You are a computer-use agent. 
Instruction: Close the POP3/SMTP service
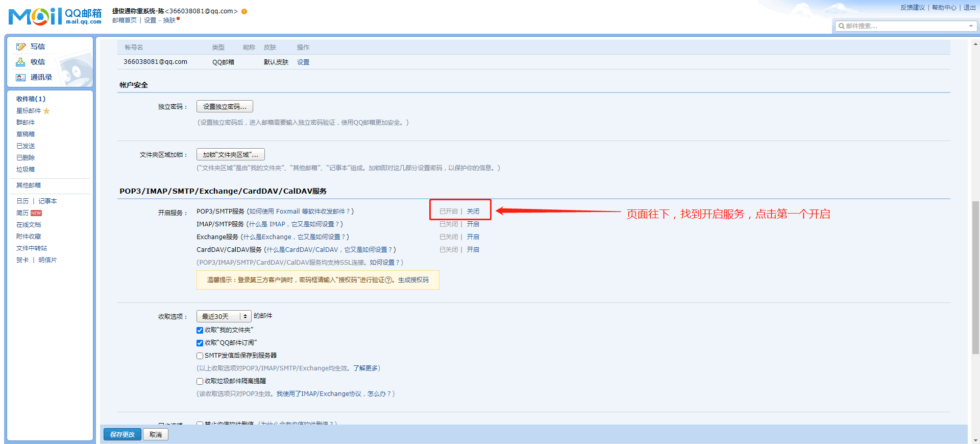coord(473,212)
